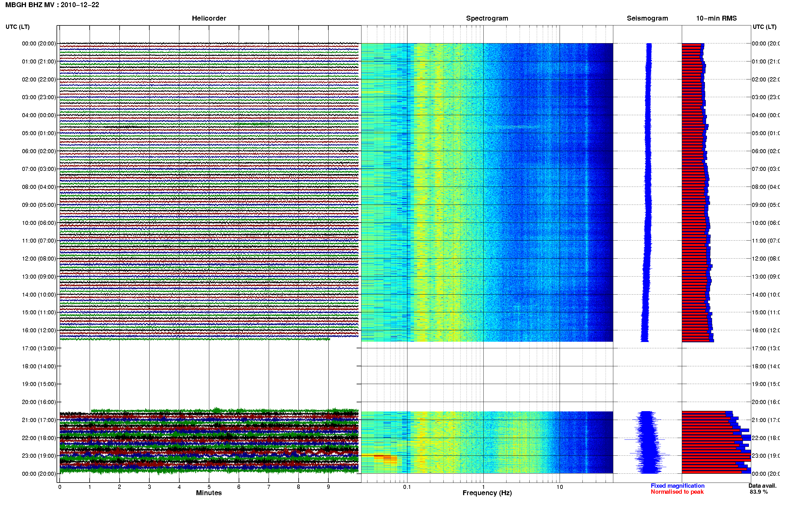Click left time label '14:00 (10:00)'
The height and width of the screenshot is (508, 812).
tap(39, 295)
